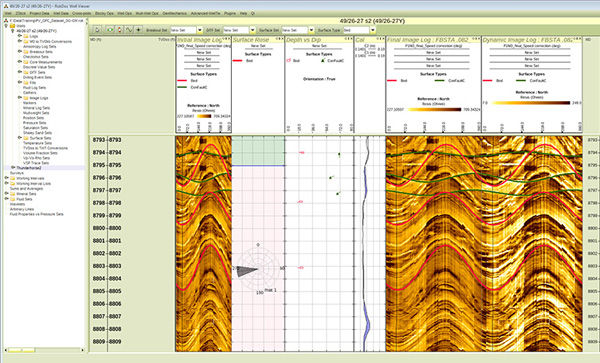Click the Wells folder icon

coord(12,26)
